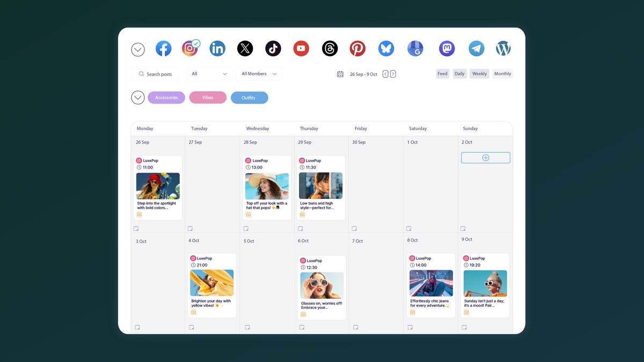The image size is (644, 362).
Task: Select the LinkedIn network icon
Action: click(217, 49)
